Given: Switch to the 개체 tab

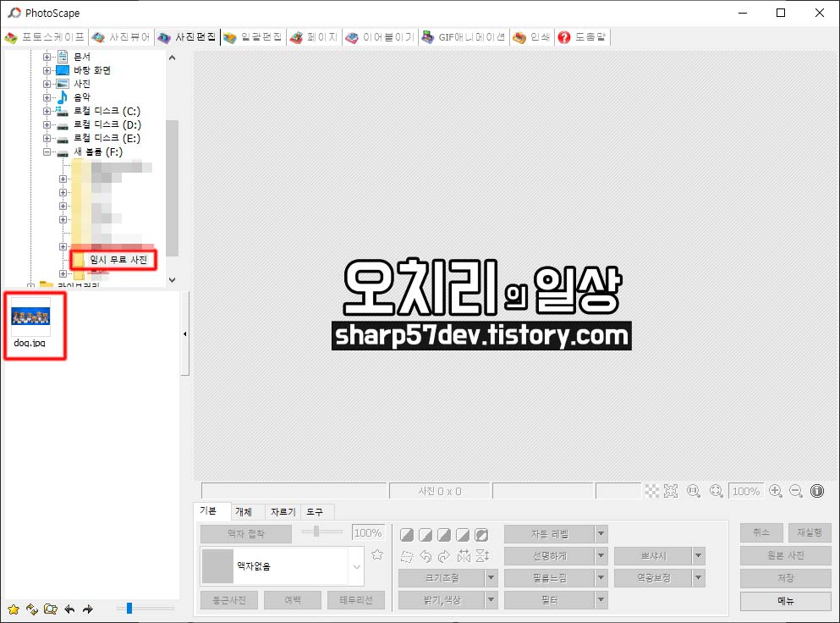Looking at the screenshot, I should (x=244, y=512).
